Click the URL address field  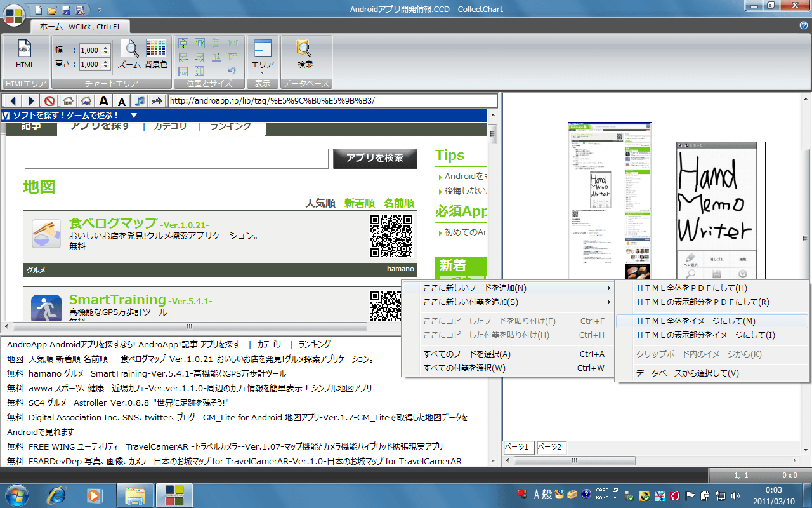pyautogui.click(x=332, y=101)
